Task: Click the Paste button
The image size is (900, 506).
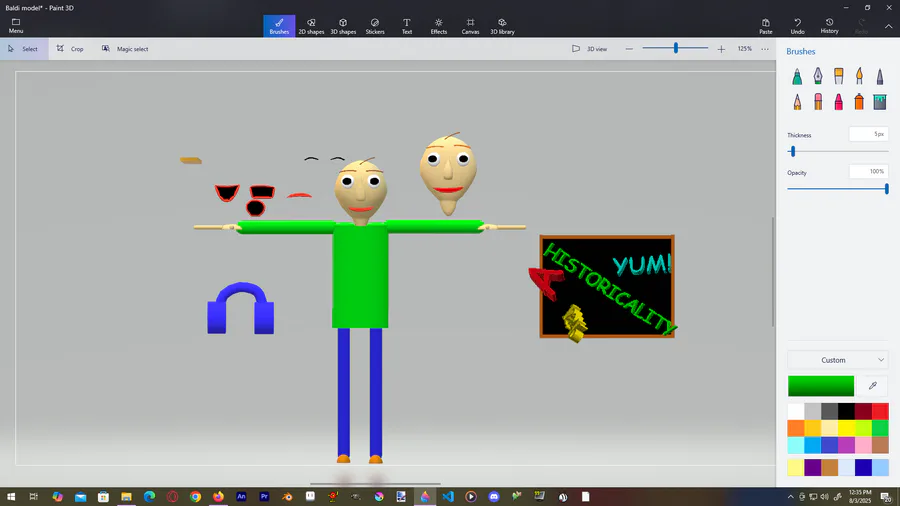Action: (x=766, y=26)
